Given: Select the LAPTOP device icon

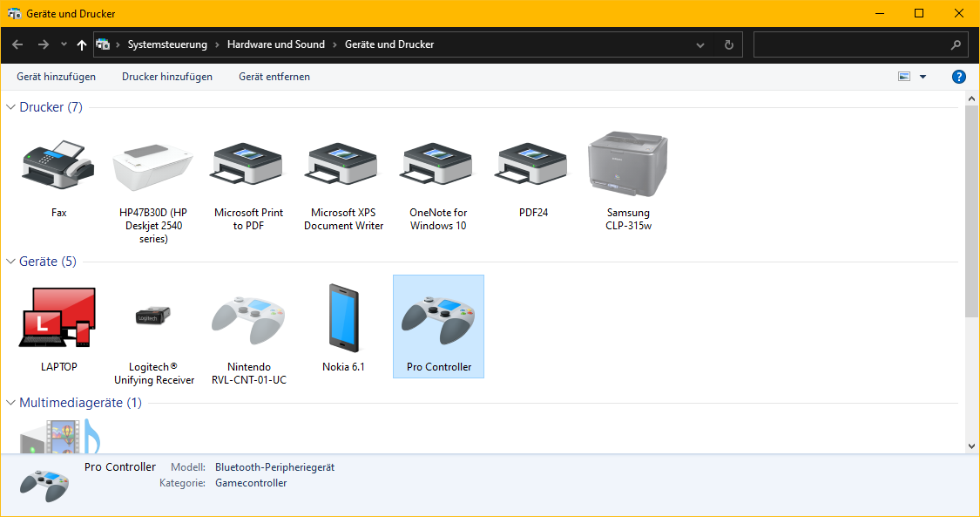Looking at the screenshot, I should (58, 317).
